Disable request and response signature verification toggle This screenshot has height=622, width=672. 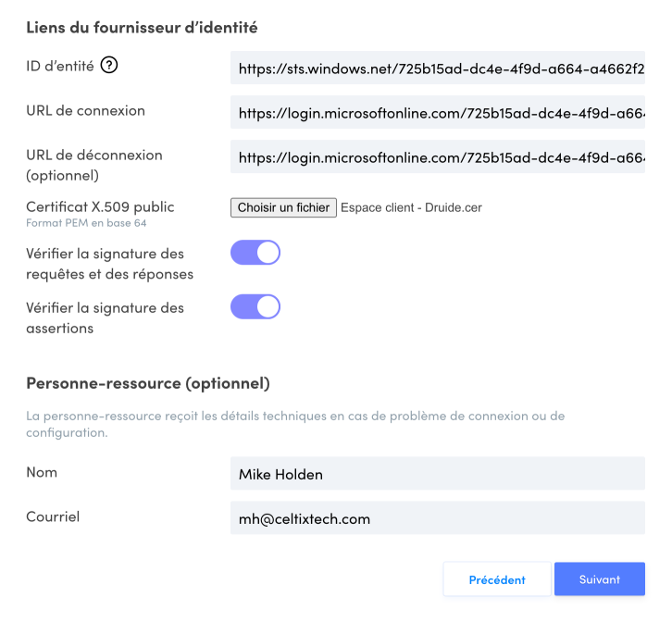pos(255,253)
